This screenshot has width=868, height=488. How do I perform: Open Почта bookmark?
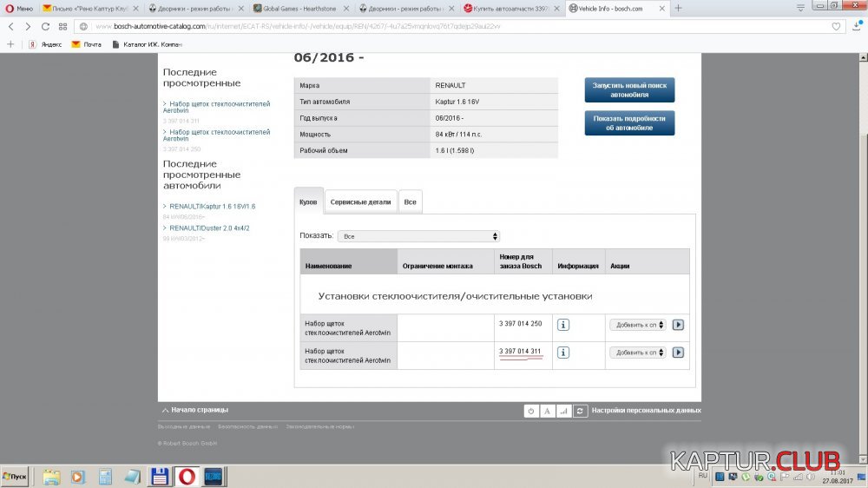(x=86, y=44)
